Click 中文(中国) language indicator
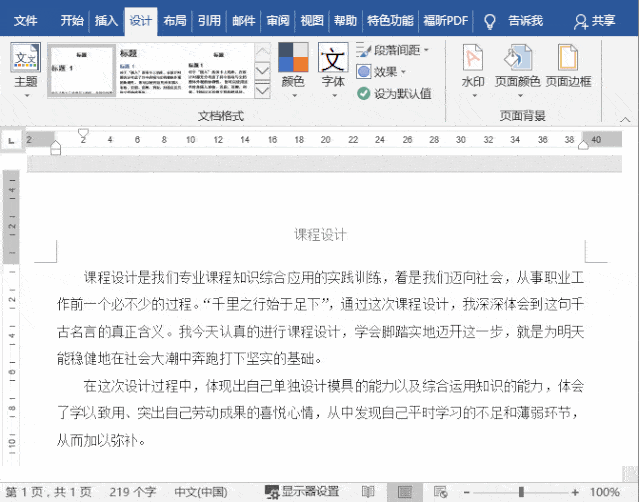639x502 pixels. click(x=201, y=492)
